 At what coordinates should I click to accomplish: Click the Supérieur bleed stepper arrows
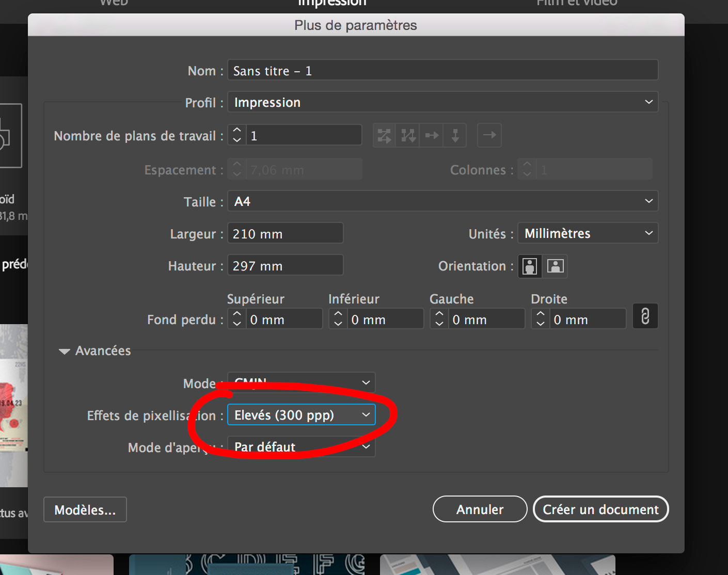tap(237, 318)
